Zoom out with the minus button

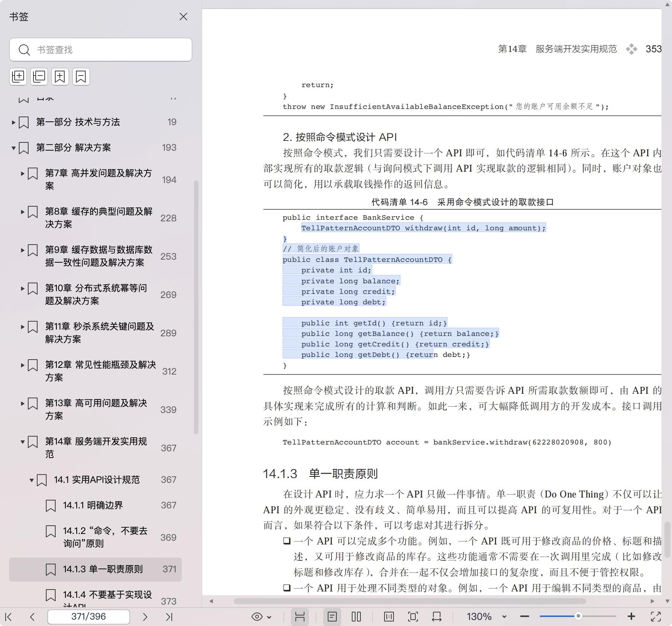[525, 617]
